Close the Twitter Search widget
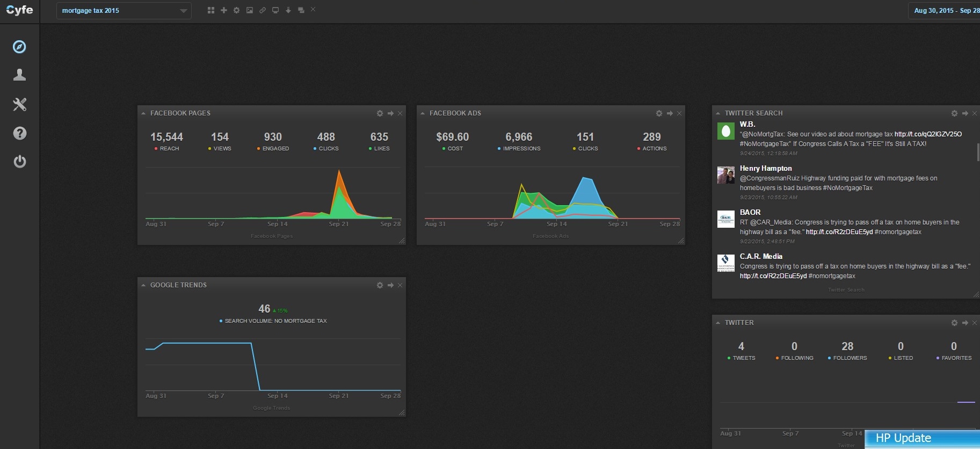The height and width of the screenshot is (449, 980). pyautogui.click(x=975, y=113)
